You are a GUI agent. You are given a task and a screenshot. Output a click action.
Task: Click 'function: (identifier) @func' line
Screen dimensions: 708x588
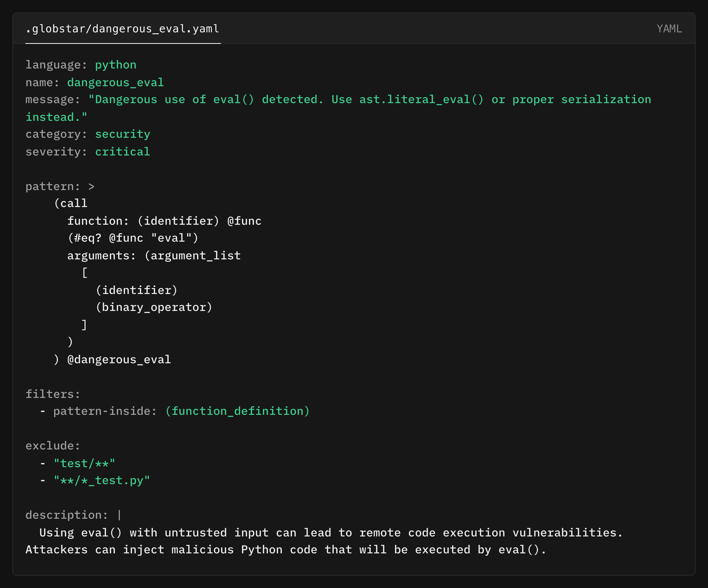164,221
